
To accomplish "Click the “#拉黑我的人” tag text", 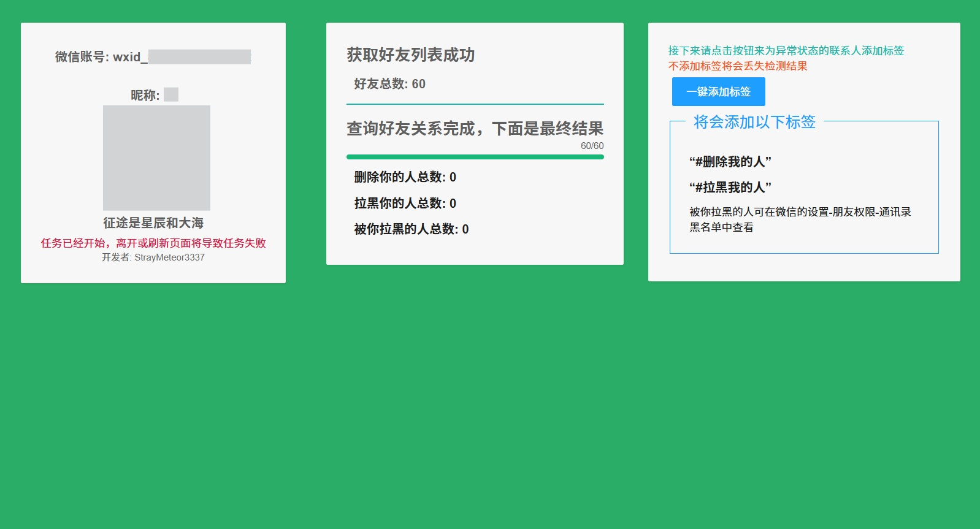I will tap(730, 188).
